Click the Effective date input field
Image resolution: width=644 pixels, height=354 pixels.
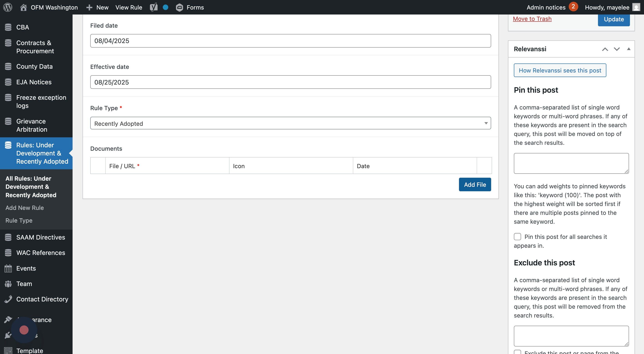290,82
